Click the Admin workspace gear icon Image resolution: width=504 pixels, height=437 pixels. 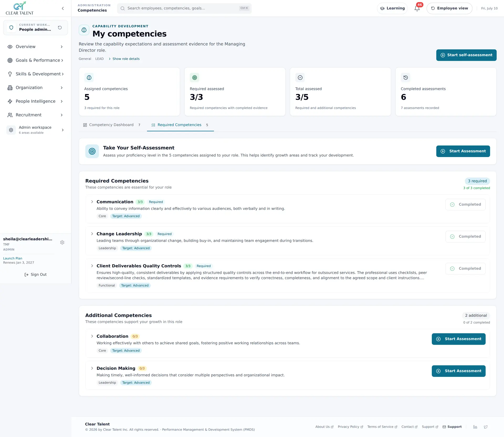11,130
